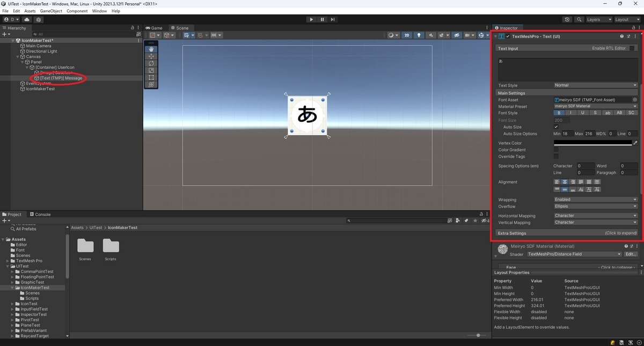644x346 pixels.
Task: Collapse the Canvas object in Hierarchy
Action: point(18,56)
